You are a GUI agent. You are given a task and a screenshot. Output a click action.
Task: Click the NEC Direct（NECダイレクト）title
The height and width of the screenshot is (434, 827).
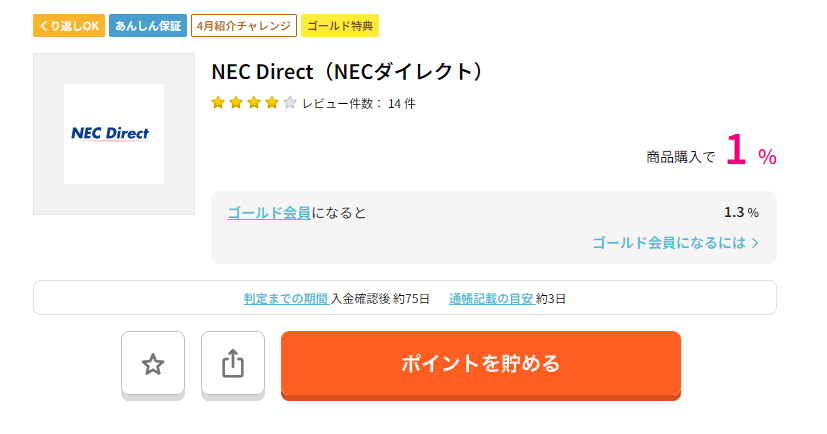[x=348, y=72]
